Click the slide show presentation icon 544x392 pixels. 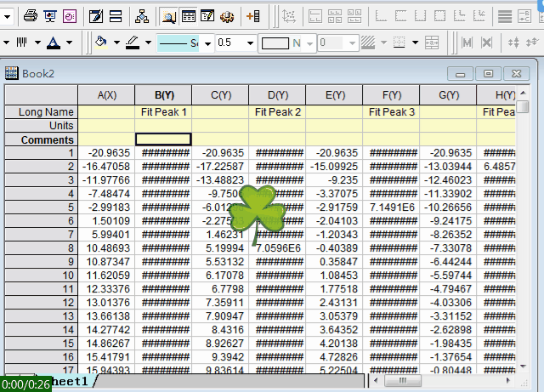[x=50, y=15]
